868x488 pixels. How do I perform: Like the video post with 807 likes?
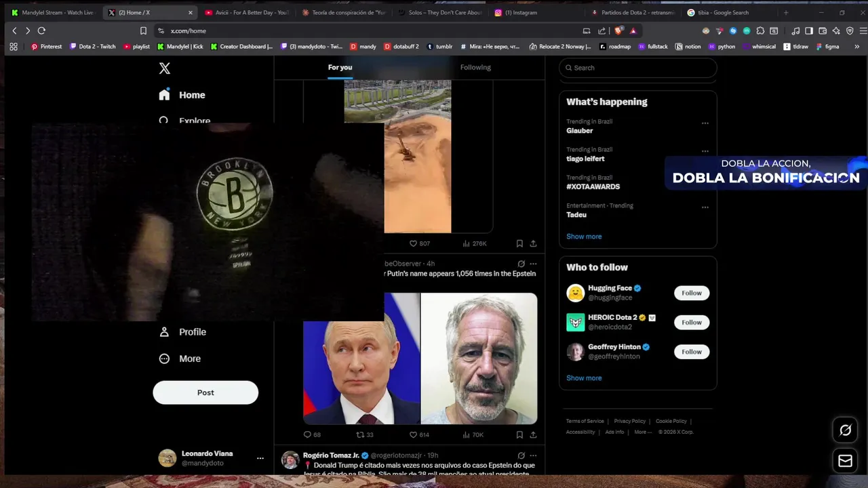point(419,243)
